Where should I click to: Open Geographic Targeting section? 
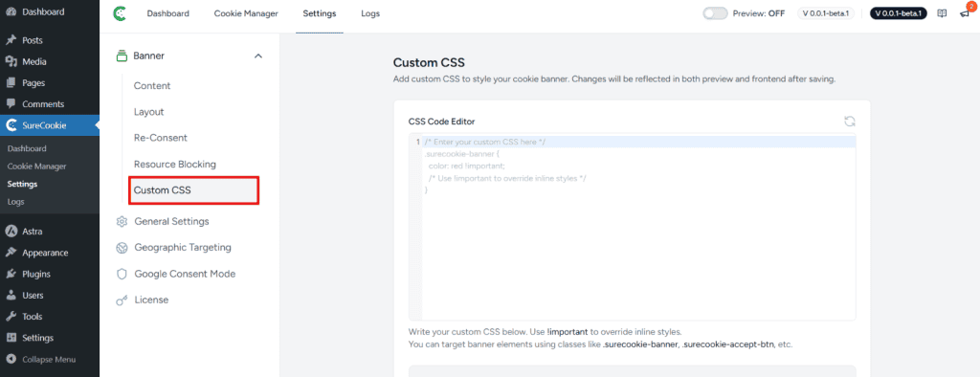click(x=183, y=248)
